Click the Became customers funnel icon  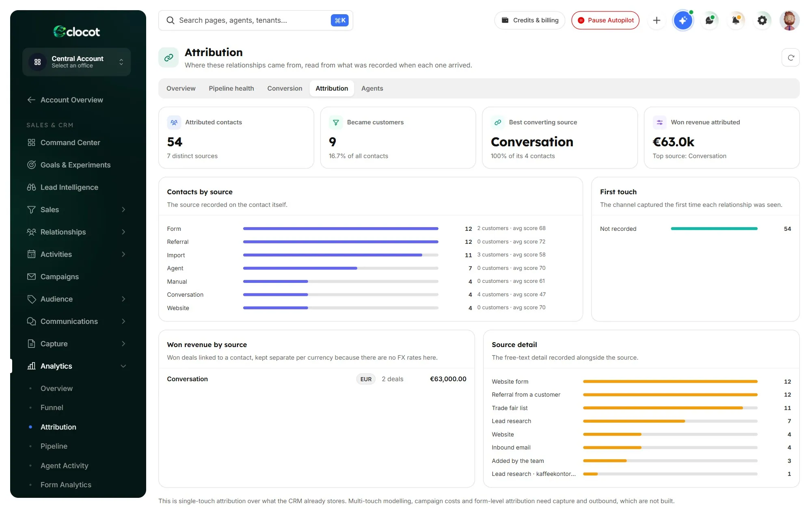tap(336, 122)
